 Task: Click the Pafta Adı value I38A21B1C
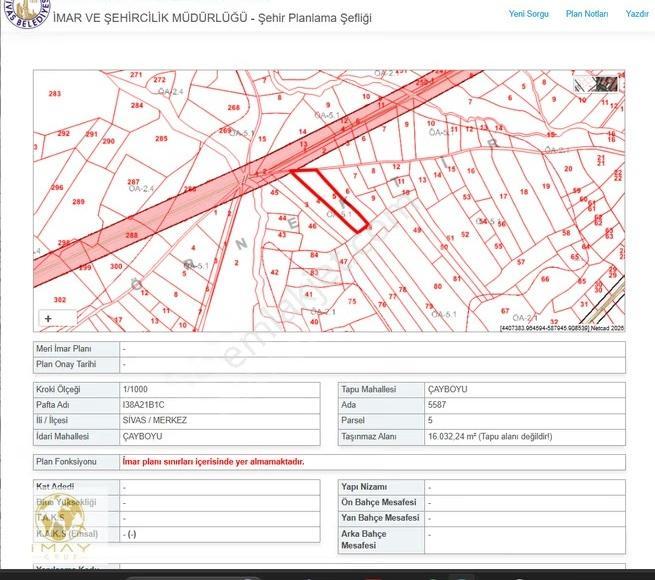click(x=143, y=405)
